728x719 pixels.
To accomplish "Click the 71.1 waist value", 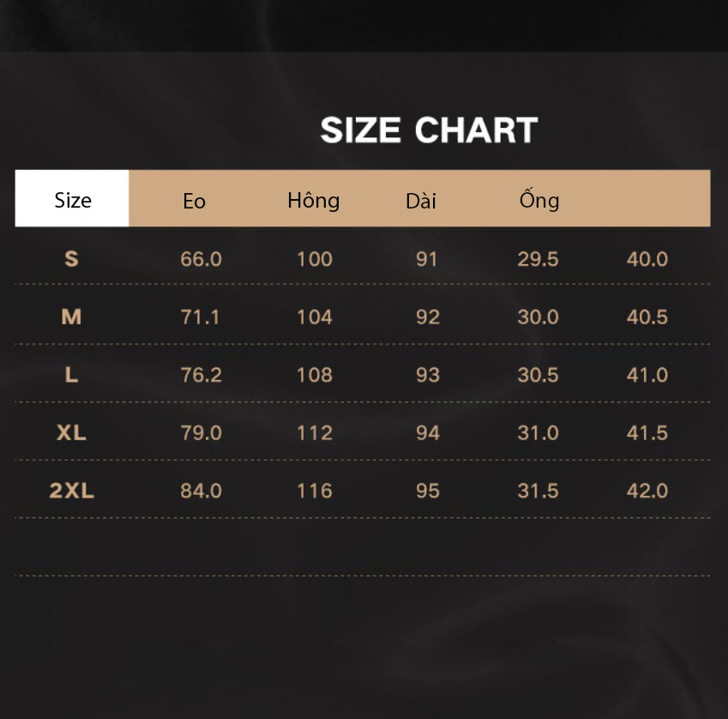I will click(x=200, y=317).
